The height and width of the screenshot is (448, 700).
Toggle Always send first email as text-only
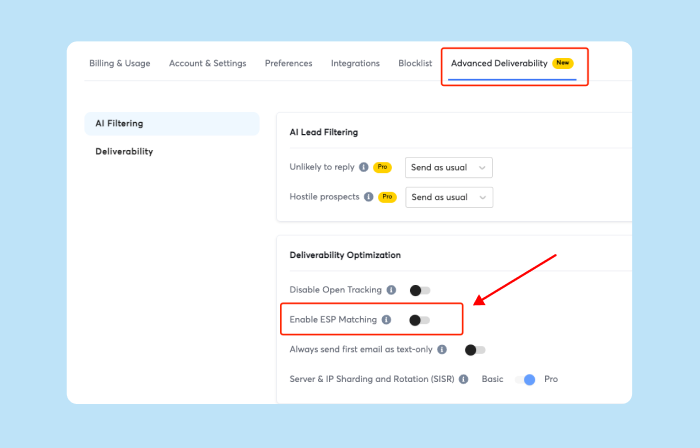point(475,350)
